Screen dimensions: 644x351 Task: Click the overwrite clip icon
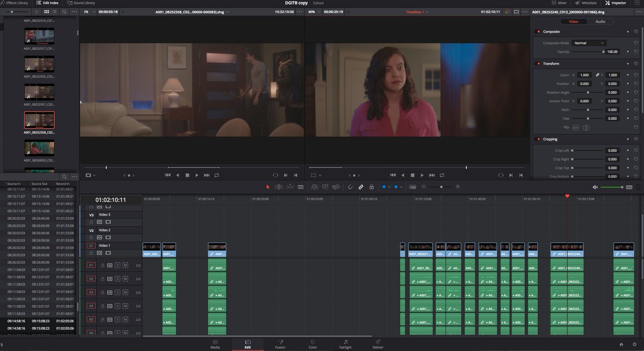pyautogui.click(x=325, y=187)
